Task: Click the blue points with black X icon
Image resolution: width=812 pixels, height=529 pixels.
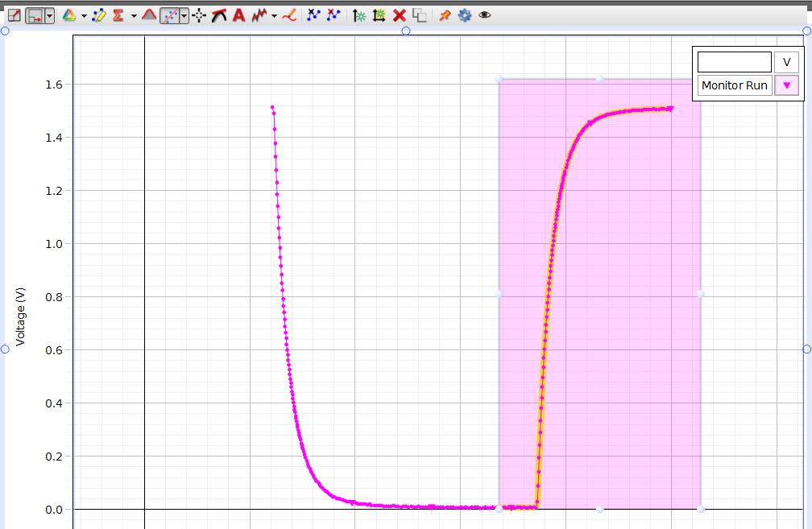Action: coord(313,15)
